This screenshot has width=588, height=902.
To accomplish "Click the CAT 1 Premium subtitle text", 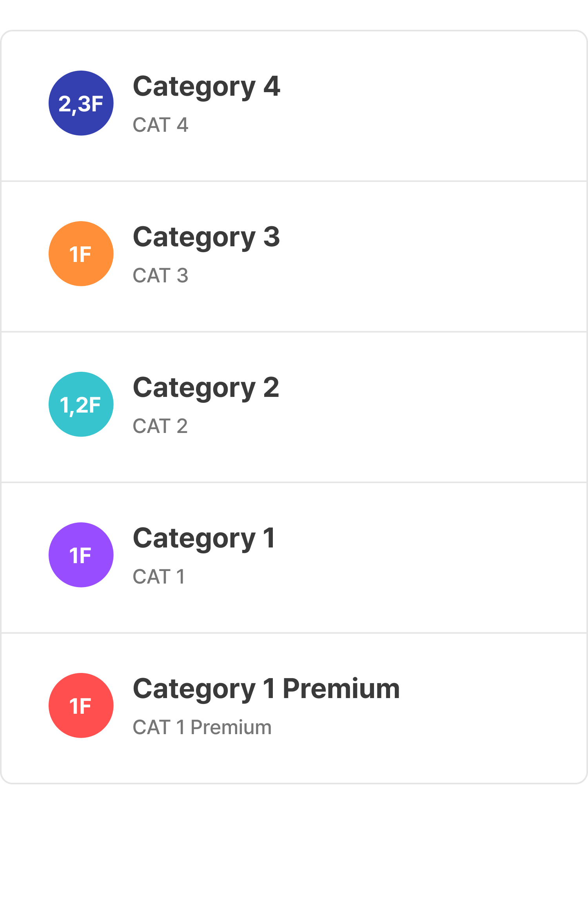I will pos(202,727).
